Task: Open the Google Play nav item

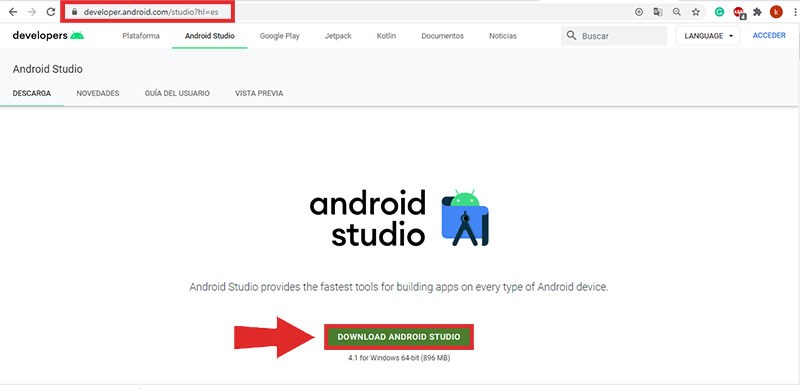Action: (x=280, y=36)
